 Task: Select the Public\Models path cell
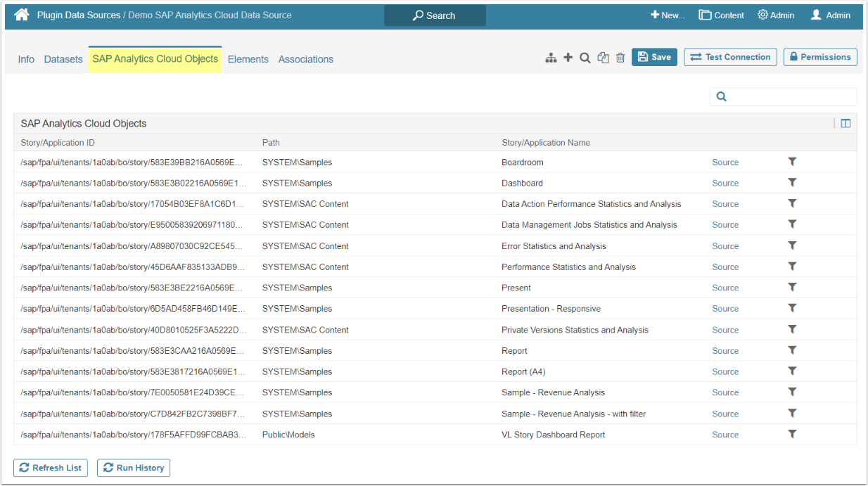point(288,435)
